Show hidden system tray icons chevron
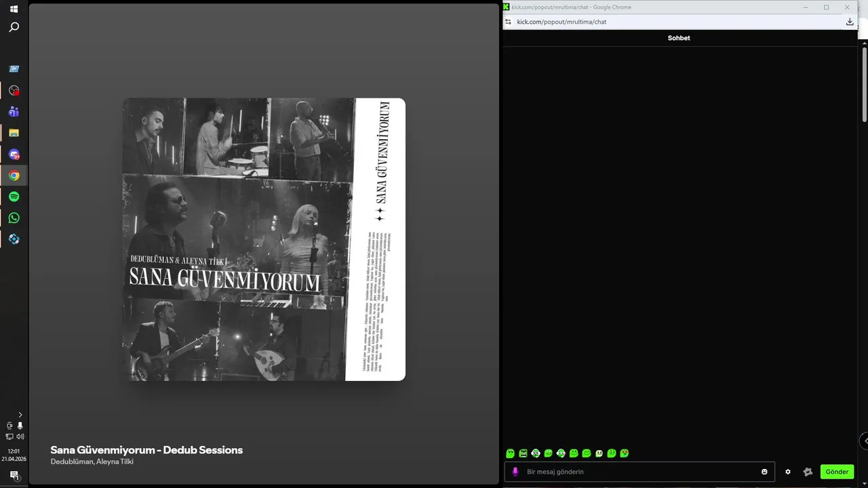 (x=20, y=414)
